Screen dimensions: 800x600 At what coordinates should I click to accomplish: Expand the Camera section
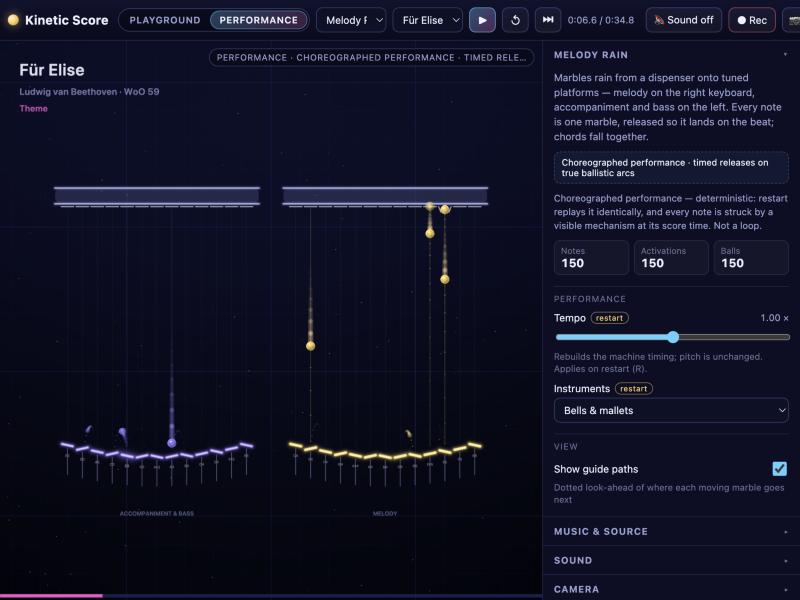(671, 589)
